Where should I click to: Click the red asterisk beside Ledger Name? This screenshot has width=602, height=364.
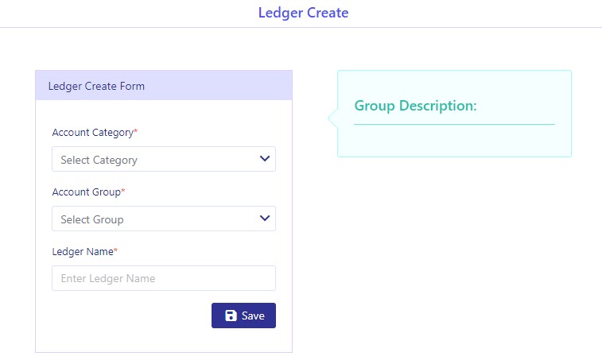pyautogui.click(x=115, y=250)
